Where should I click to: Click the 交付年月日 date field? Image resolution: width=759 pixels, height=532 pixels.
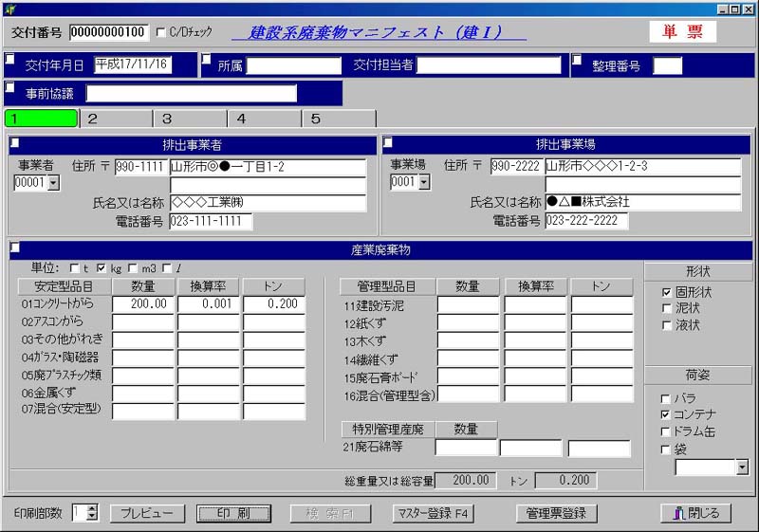133,64
